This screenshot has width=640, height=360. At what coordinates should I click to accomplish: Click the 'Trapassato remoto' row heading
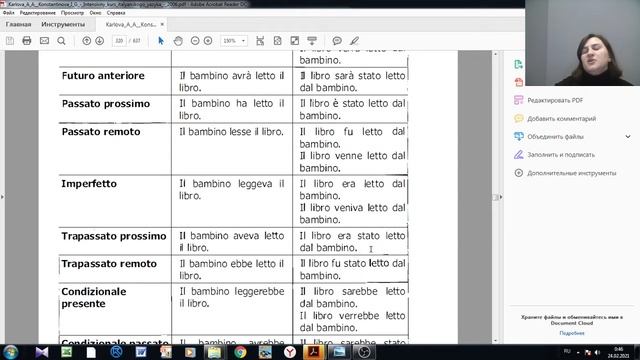pos(109,264)
